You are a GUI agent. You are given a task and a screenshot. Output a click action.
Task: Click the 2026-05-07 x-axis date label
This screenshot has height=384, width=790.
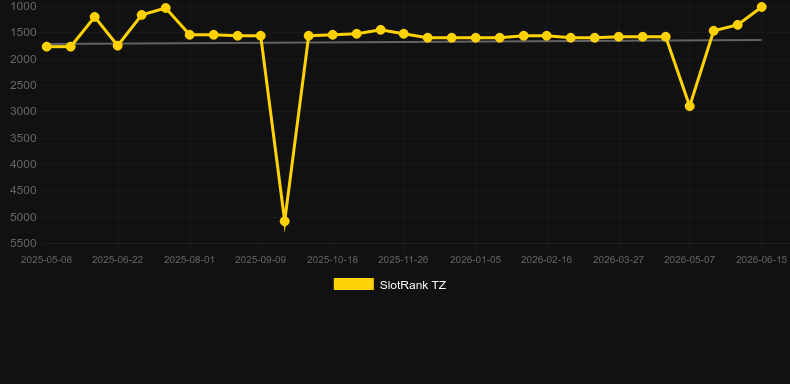pos(689,260)
